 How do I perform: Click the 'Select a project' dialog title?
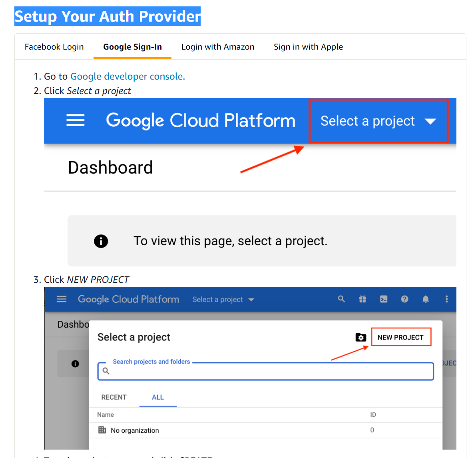click(134, 337)
